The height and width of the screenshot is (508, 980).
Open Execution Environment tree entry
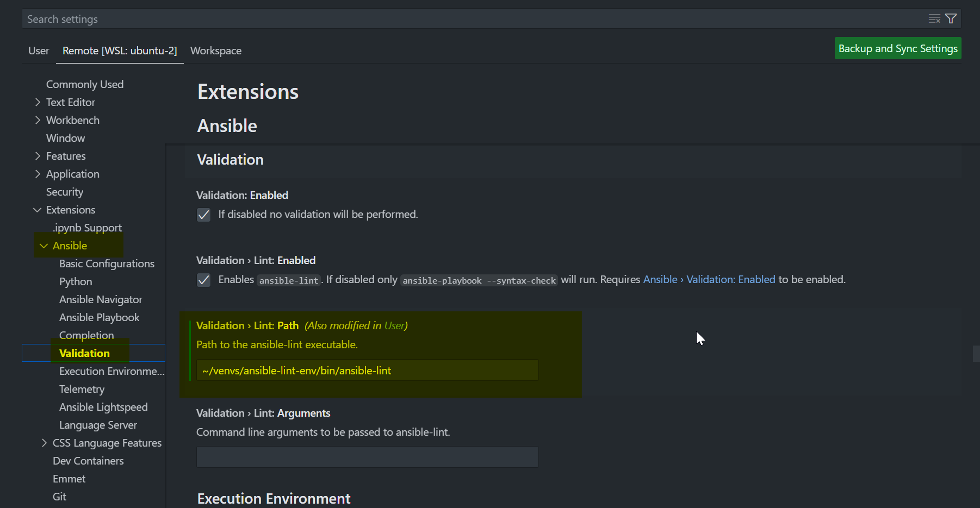tap(111, 371)
